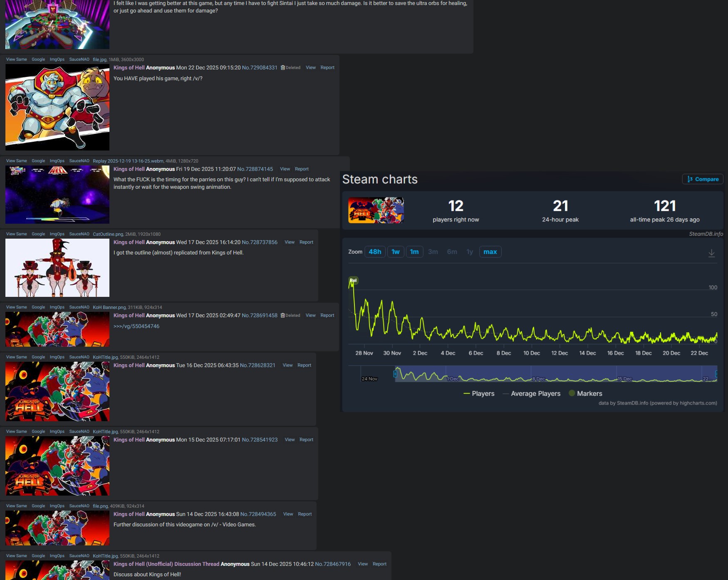Toggle the Average Players series in the legend
The width and height of the screenshot is (728, 580).
[531, 394]
